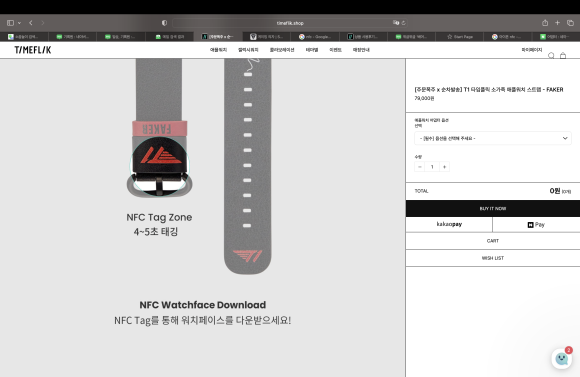Open the chat assistant bubble icon
This screenshot has height=377, width=580.
tap(562, 358)
